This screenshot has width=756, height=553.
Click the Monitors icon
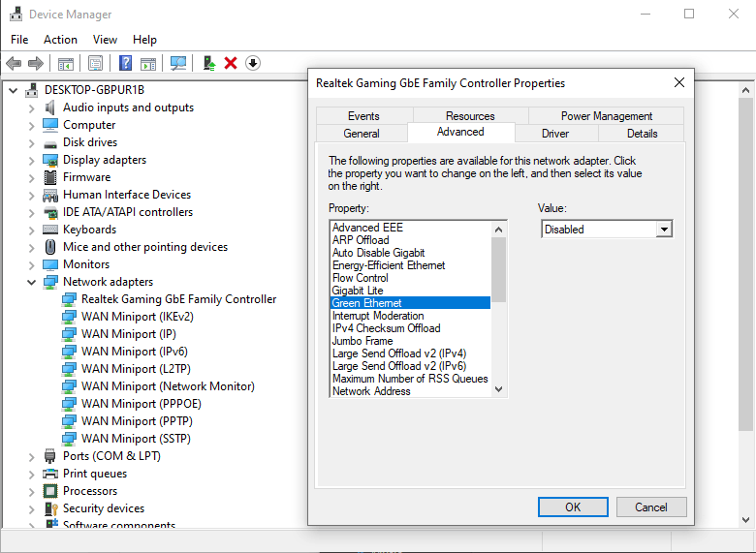pos(50,265)
